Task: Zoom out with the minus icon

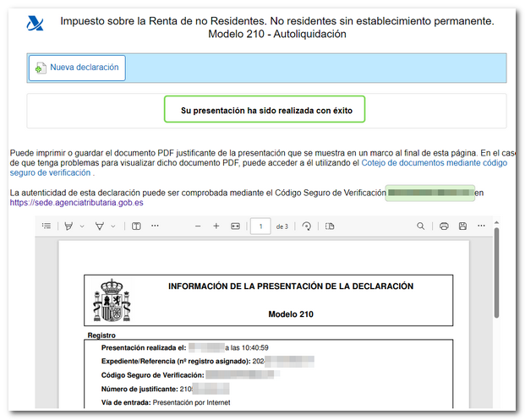Action: 198,226
